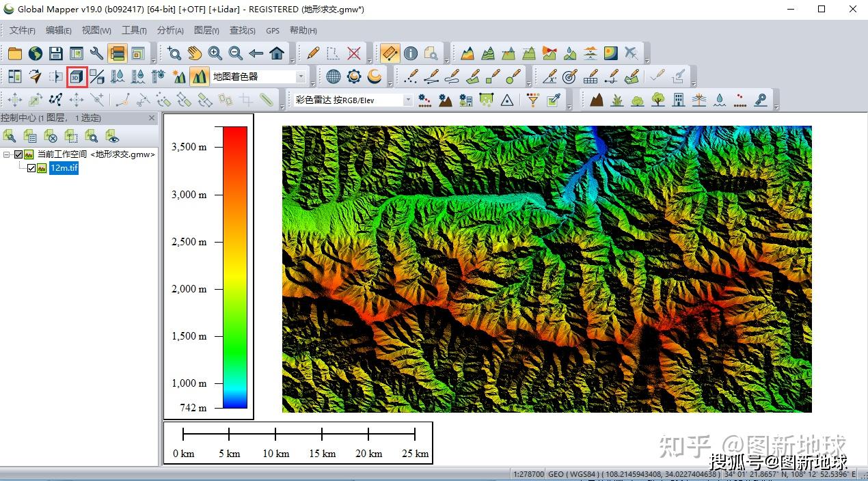Collapse the 当前工作空间 tree node
This screenshot has width=868, height=481.
[x=6, y=154]
